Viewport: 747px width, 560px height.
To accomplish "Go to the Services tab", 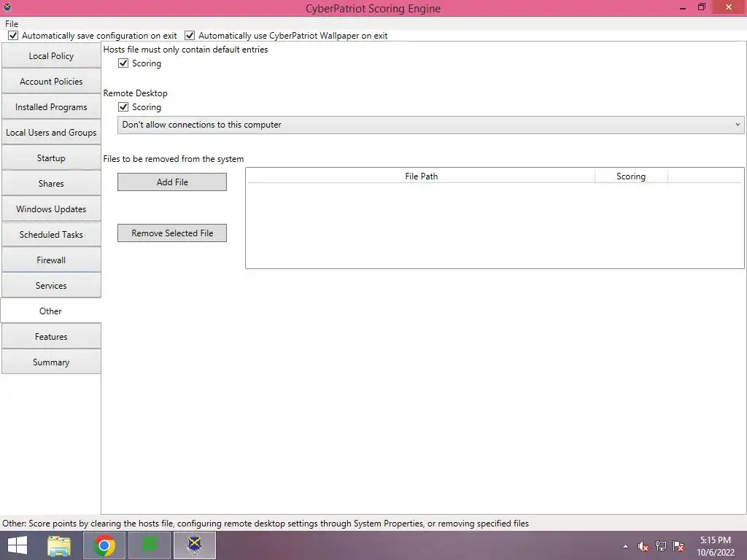I will 51,286.
